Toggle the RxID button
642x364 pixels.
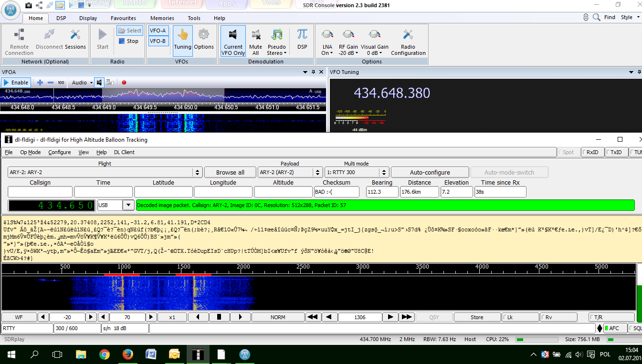point(592,152)
